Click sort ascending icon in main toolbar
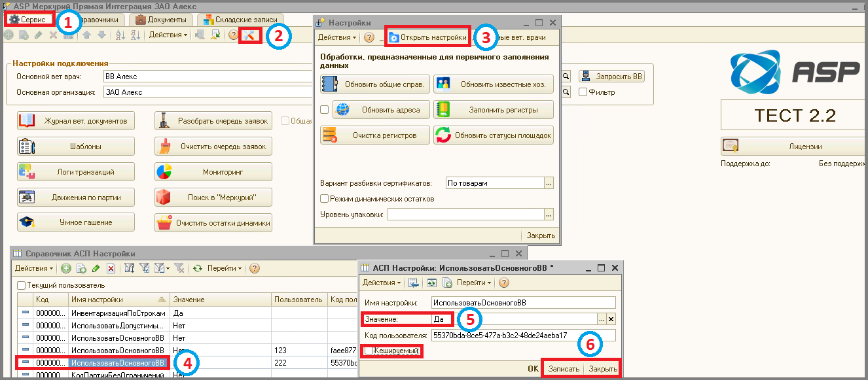 pyautogui.click(x=120, y=35)
